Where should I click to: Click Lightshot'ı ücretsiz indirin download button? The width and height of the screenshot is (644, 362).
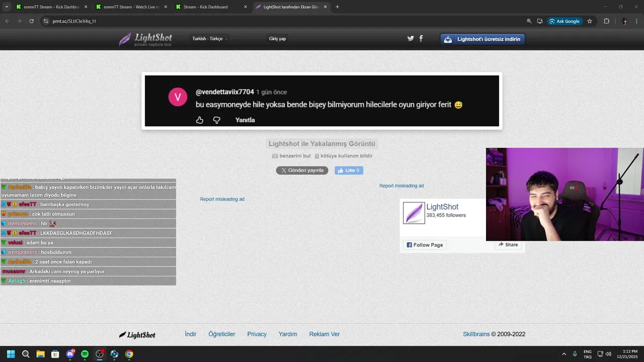[482, 39]
